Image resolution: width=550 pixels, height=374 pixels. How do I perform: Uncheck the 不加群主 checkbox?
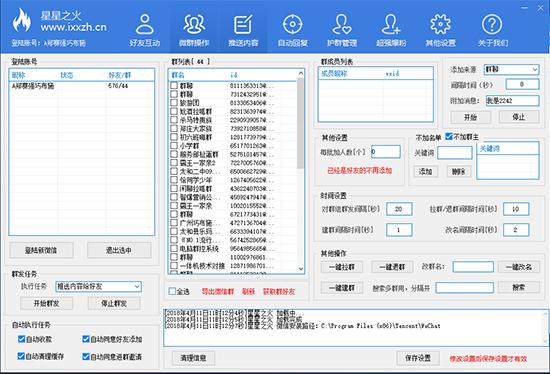[x=449, y=136]
